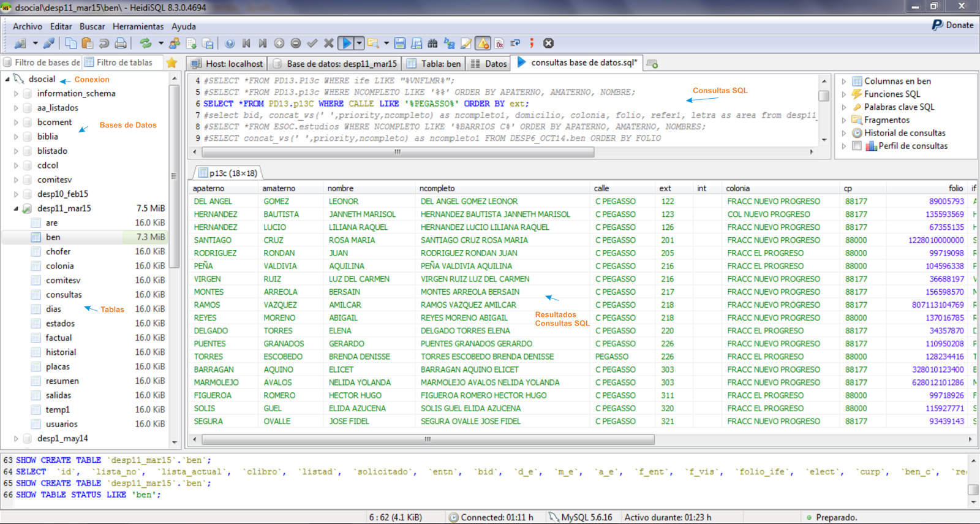
Task: Open the Herramientas menu
Action: [138, 26]
